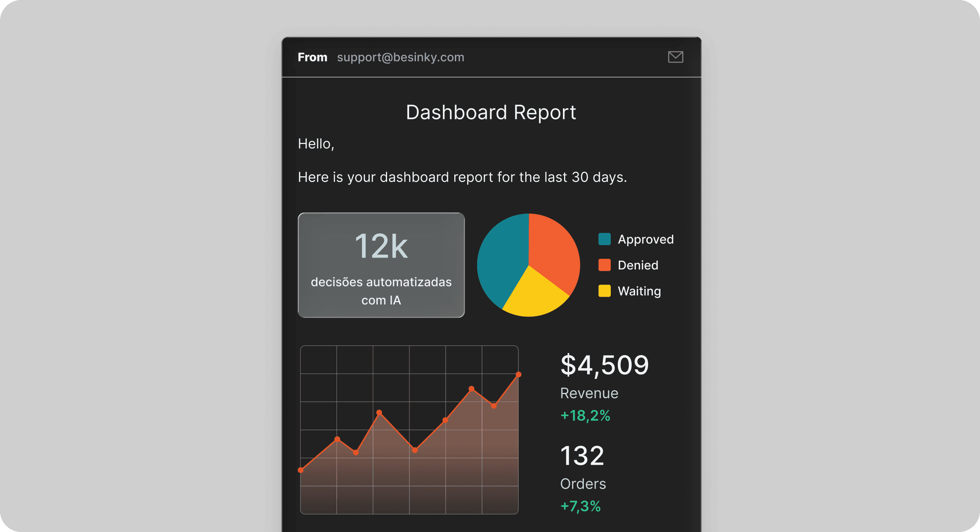Select the Waiting legend label

coord(639,291)
